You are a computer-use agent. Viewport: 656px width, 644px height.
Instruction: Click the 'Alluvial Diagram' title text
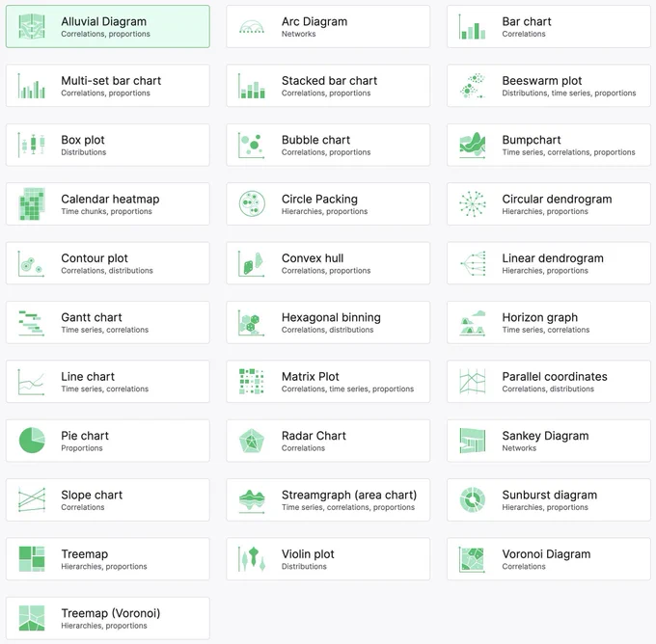(104, 21)
